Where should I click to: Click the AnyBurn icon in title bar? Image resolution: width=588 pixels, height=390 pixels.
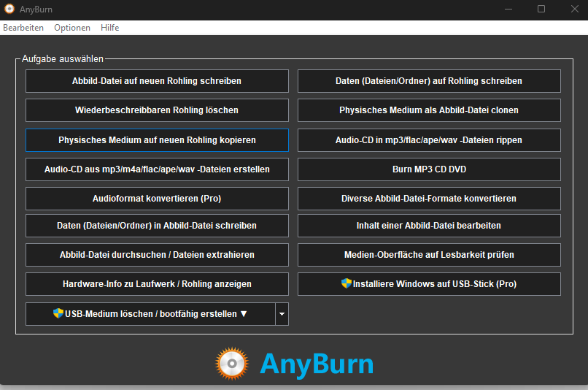point(9,9)
